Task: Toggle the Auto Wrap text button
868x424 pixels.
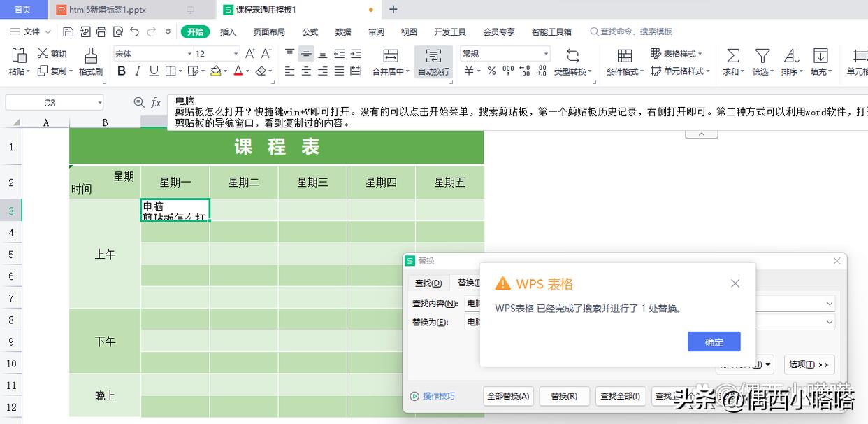Action: click(433, 62)
